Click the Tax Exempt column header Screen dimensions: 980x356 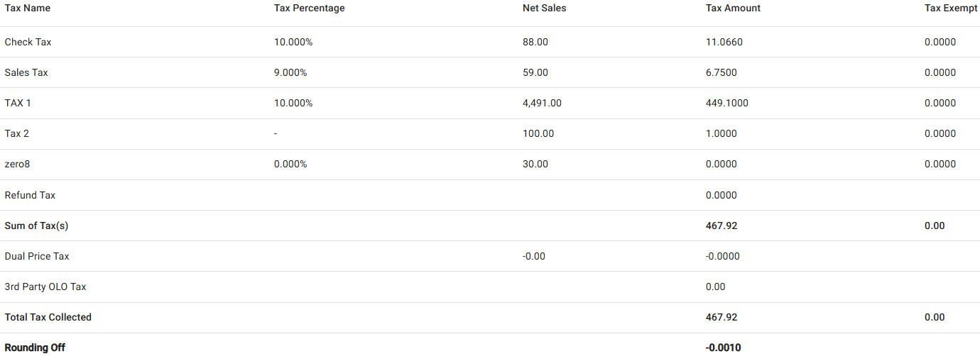950,9
